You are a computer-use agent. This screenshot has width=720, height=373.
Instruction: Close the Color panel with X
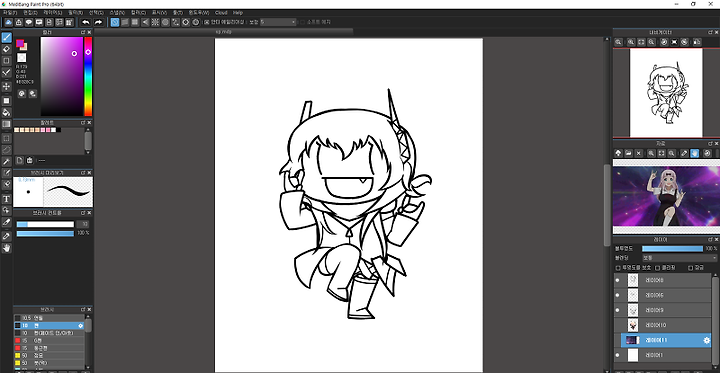(x=90, y=33)
